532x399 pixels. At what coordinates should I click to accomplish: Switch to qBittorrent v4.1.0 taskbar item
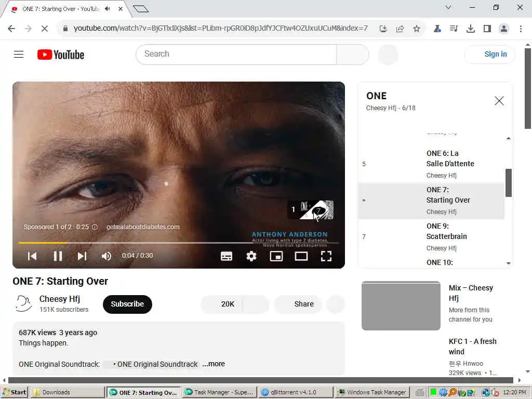295,392
